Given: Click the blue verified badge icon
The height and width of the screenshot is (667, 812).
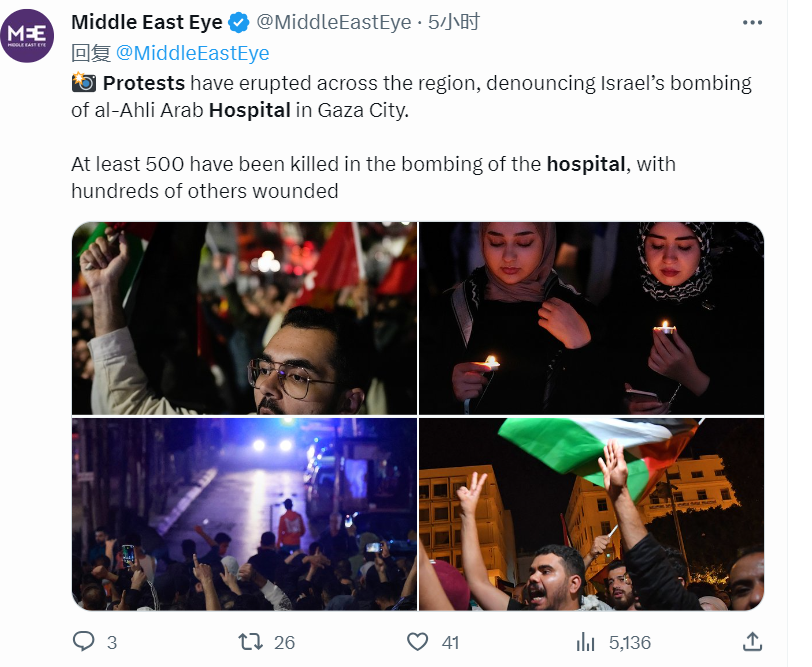Looking at the screenshot, I should pyautogui.click(x=239, y=23).
